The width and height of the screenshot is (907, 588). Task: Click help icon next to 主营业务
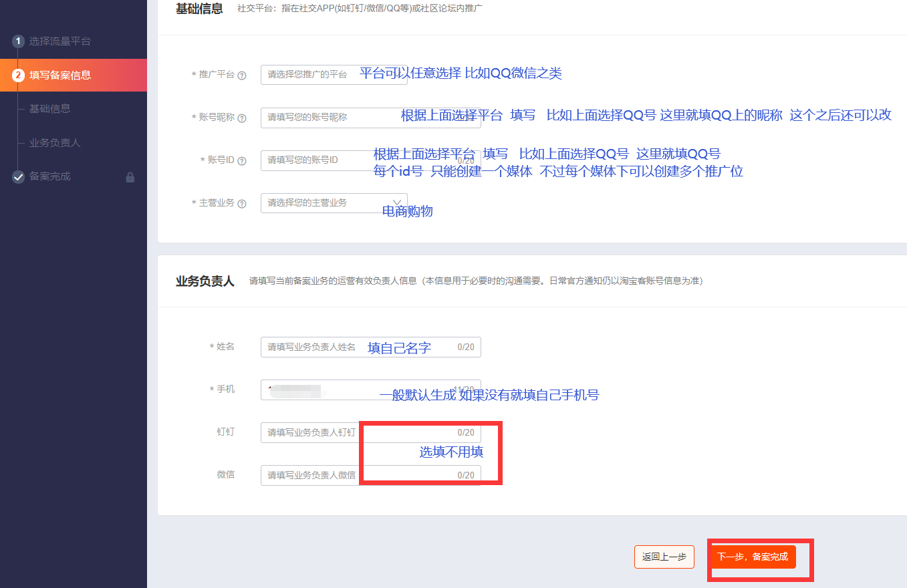242,204
